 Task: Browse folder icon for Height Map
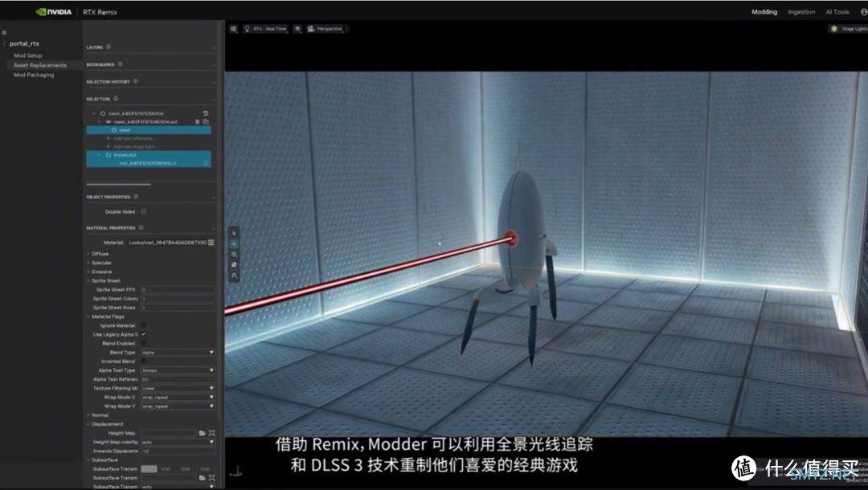pos(202,433)
